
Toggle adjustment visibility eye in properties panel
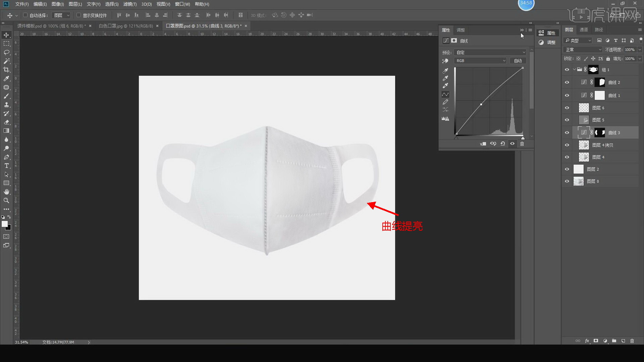[512, 144]
